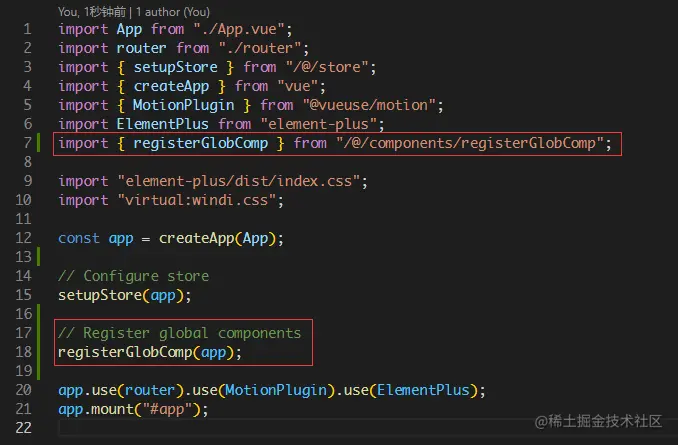Click the "/@/components/registerGlobComp" path string
Screen dimensions: 678x445
click(470, 143)
